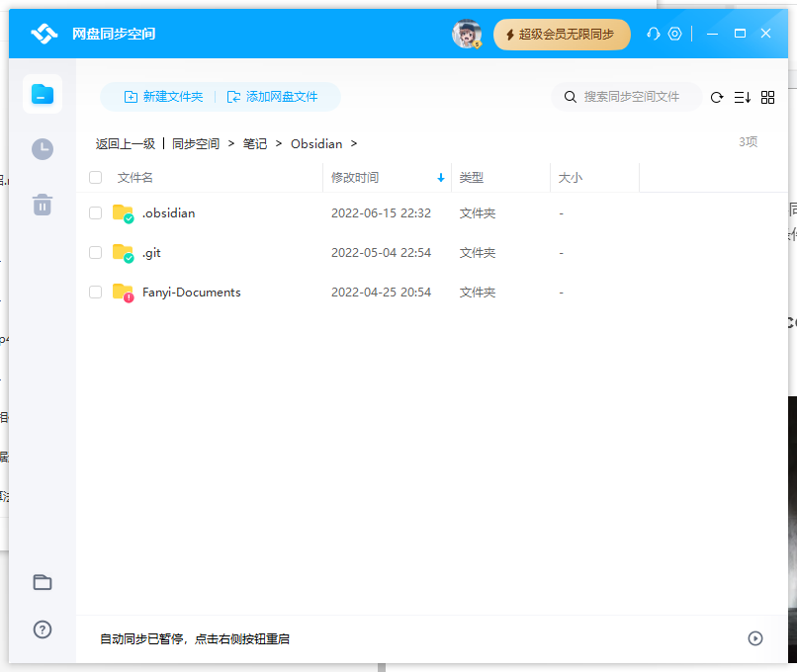Resume auto sync with play button
797x672 pixels.
coord(755,638)
